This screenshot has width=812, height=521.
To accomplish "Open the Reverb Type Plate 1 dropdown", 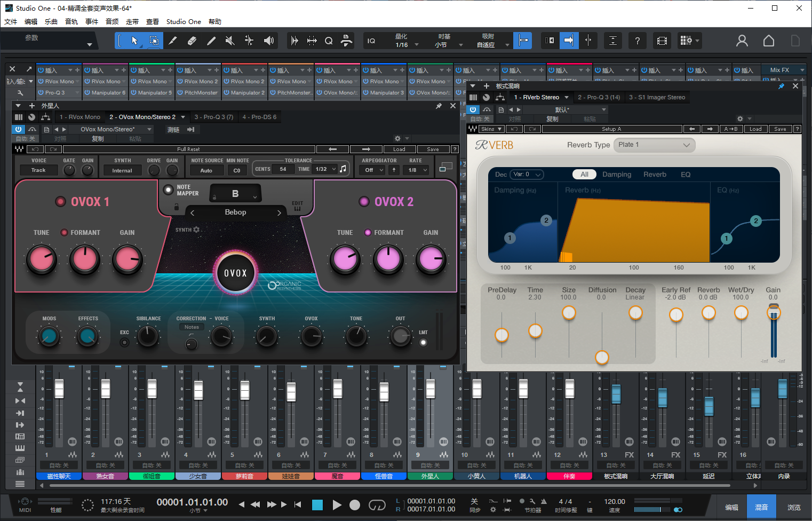I will click(x=655, y=145).
